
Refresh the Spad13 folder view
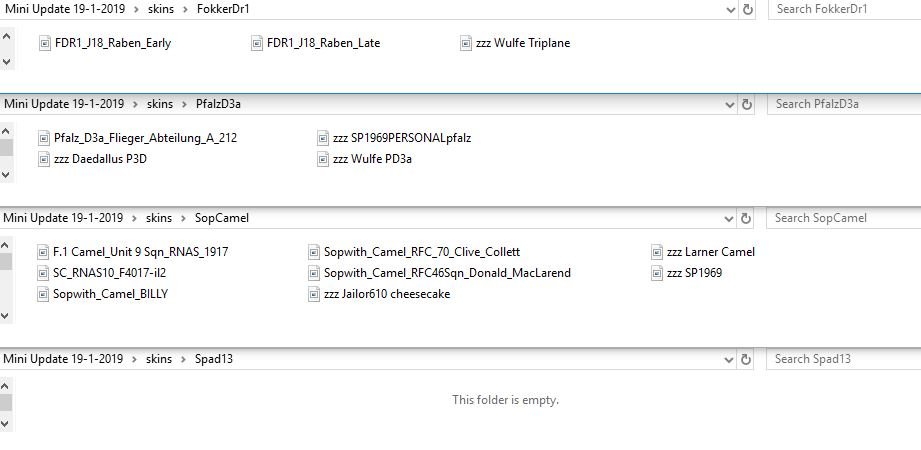746,359
